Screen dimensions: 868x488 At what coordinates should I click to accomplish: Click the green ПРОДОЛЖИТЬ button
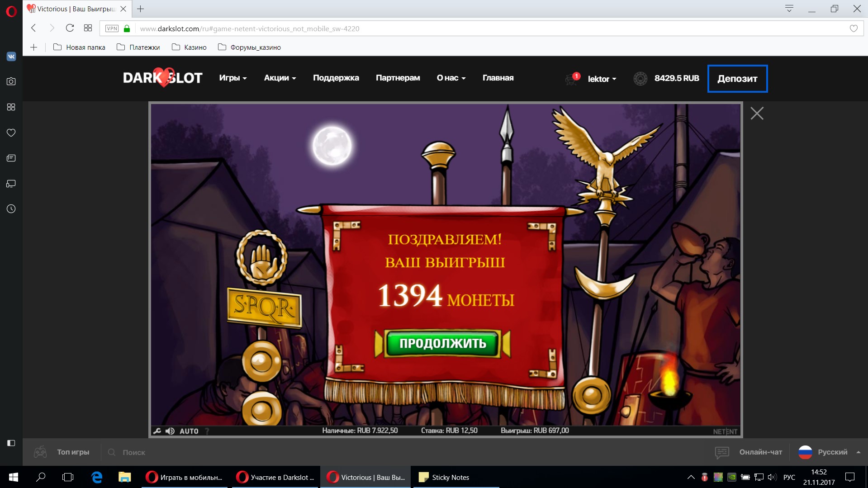coord(442,343)
